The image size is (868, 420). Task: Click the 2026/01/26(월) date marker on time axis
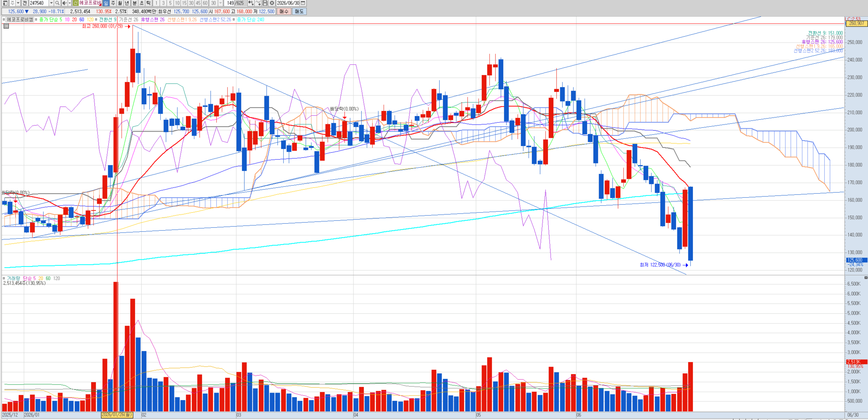(117, 415)
